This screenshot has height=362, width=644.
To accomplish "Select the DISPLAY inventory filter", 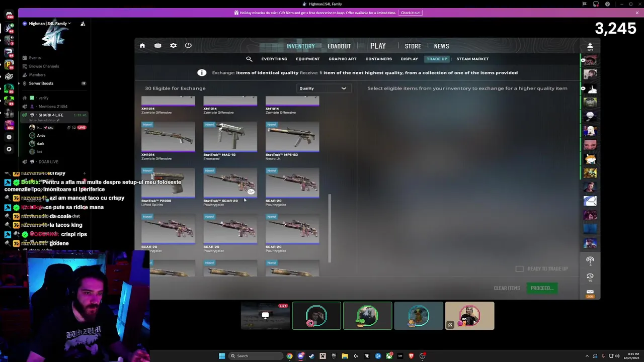I will point(410,59).
